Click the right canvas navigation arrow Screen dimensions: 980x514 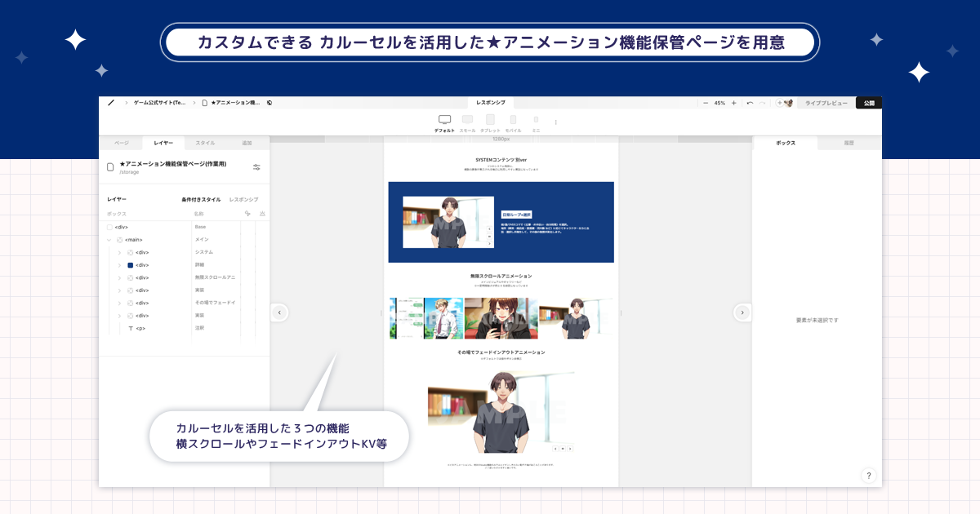pyautogui.click(x=743, y=312)
